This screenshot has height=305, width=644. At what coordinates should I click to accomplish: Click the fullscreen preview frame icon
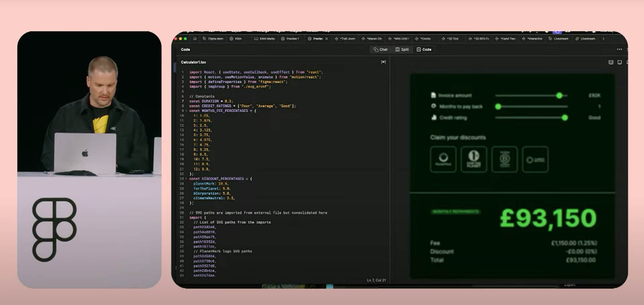click(620, 62)
